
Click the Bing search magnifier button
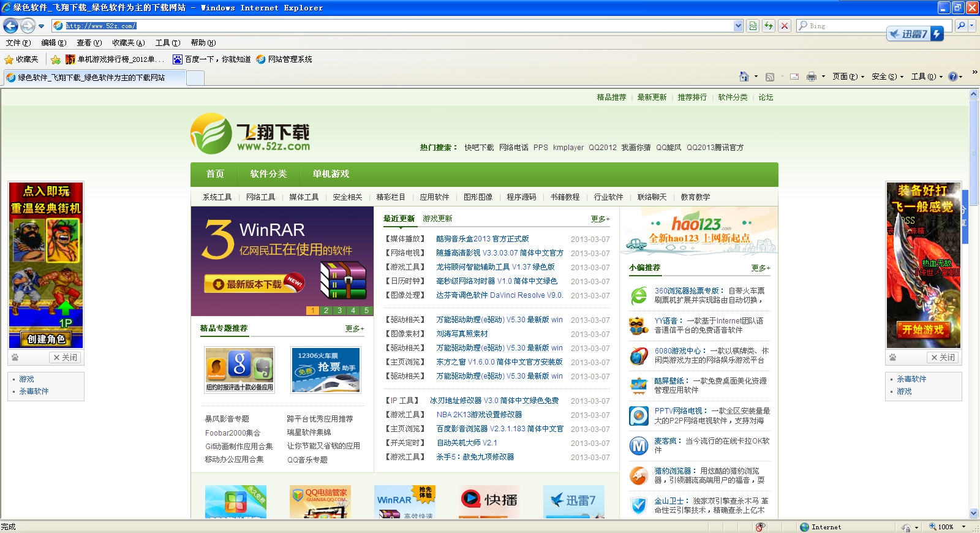click(961, 26)
